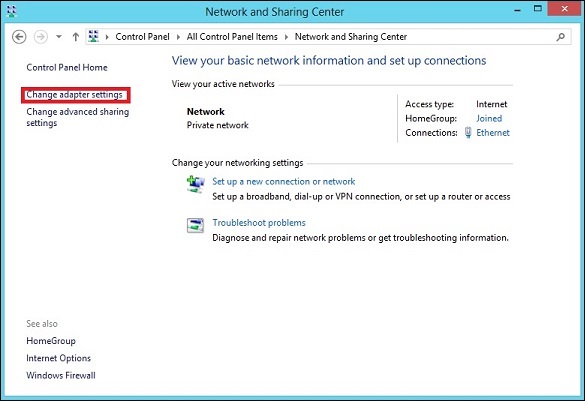The height and width of the screenshot is (401, 585).
Task: Click the search magnifier icon
Action: point(560,37)
